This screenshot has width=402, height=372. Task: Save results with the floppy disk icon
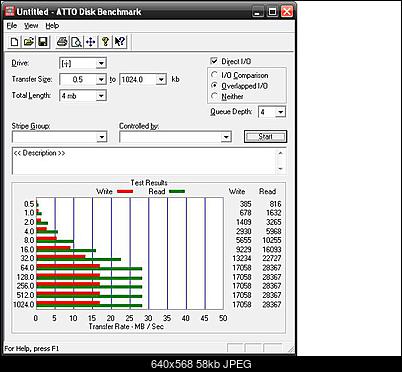click(x=43, y=42)
